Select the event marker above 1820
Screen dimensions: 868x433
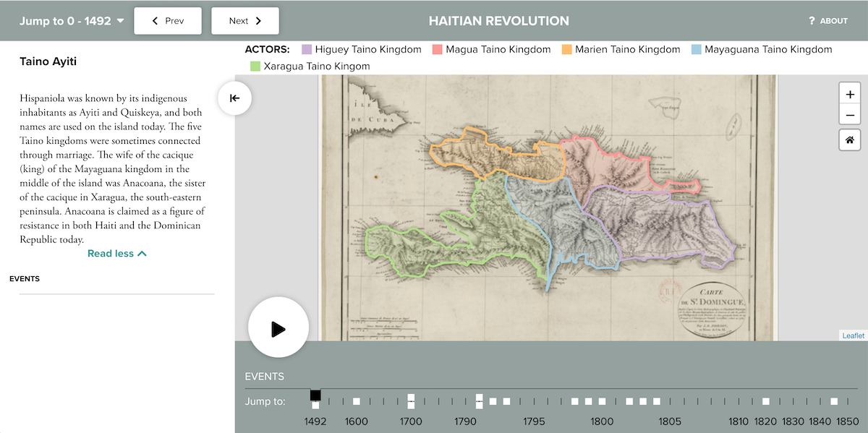pyautogui.click(x=765, y=400)
